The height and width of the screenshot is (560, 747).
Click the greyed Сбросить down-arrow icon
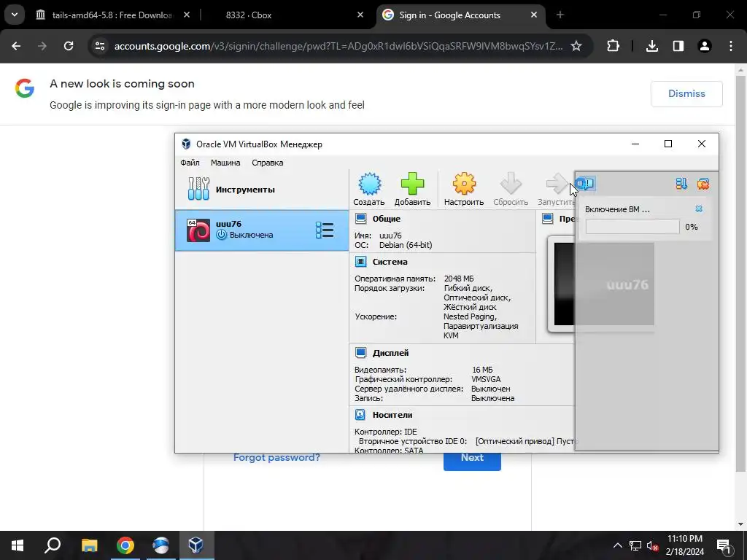(510, 184)
